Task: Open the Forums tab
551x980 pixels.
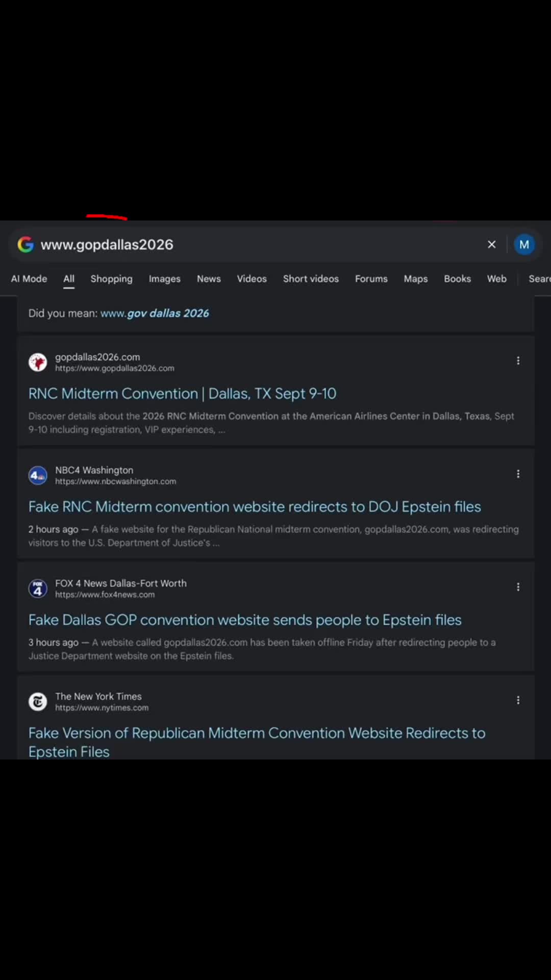Action: tap(371, 279)
